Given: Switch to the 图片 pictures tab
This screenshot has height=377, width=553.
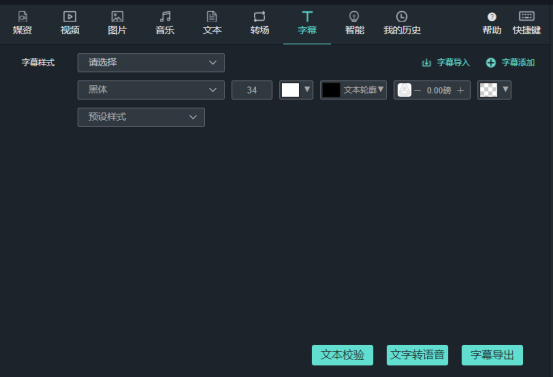Looking at the screenshot, I should point(117,23).
